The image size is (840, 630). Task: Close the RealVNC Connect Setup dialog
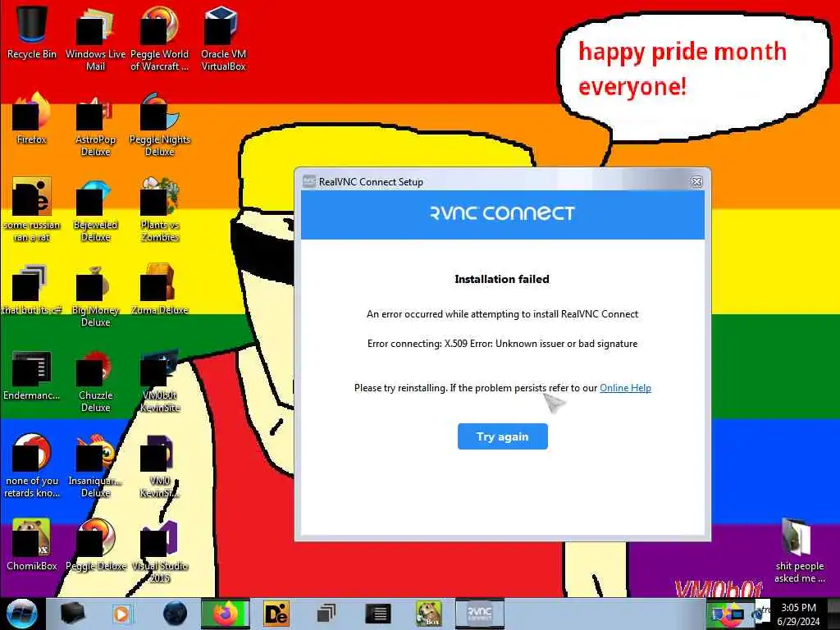click(x=696, y=182)
